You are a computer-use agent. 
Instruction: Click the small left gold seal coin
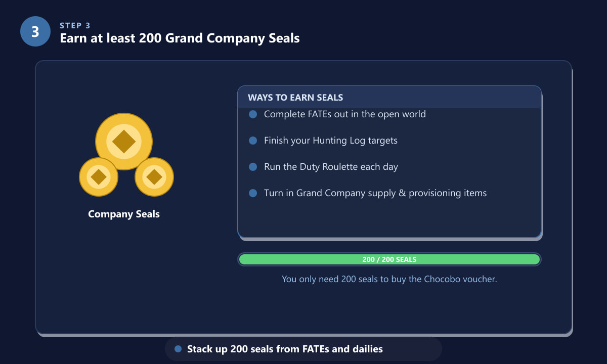coord(99,177)
